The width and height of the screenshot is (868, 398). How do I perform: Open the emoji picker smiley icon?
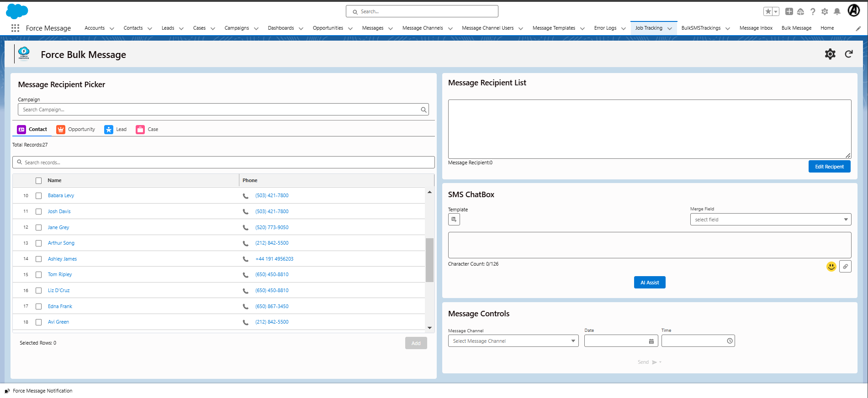(831, 267)
